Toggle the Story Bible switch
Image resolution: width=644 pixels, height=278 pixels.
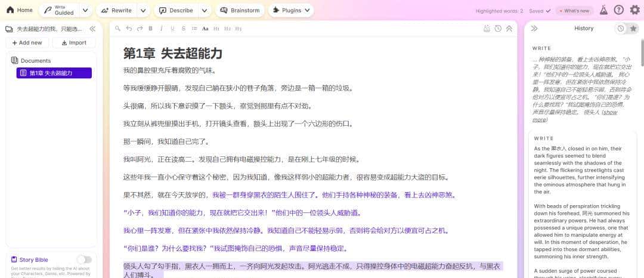coord(84,260)
